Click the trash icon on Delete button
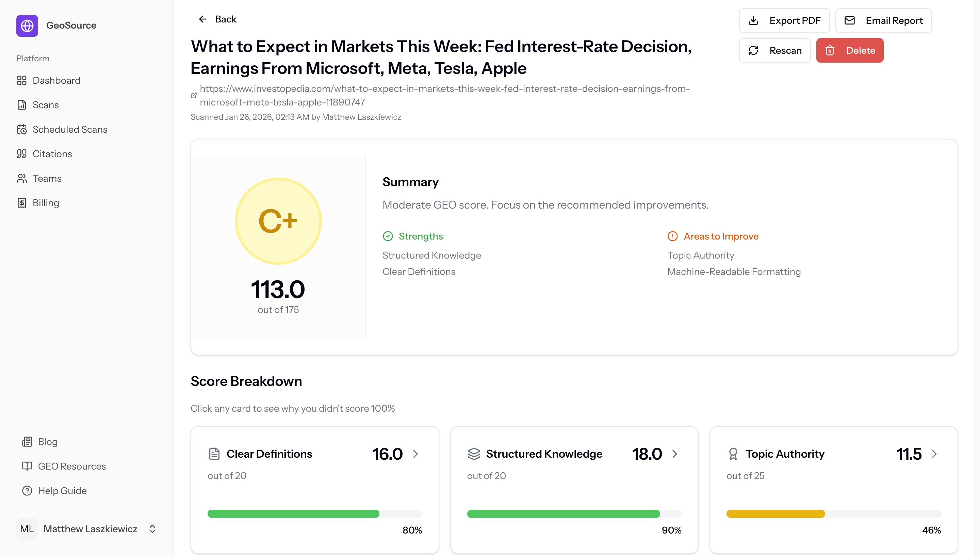 click(x=830, y=50)
